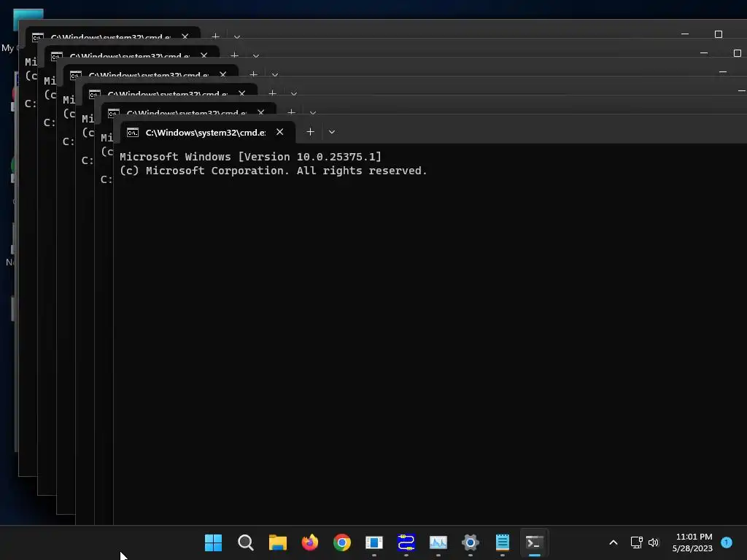
Task: Open the rearmost terminal window's tab dropdown chevron
Action: 237,36
